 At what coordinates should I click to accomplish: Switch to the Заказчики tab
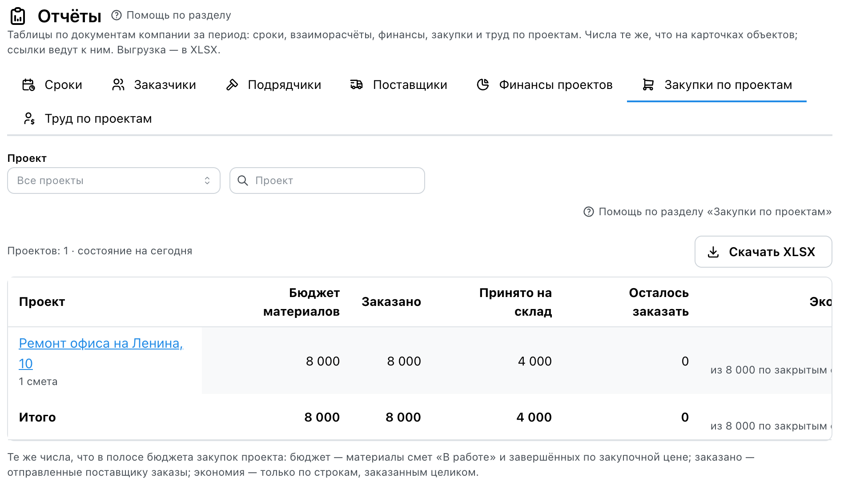154,84
